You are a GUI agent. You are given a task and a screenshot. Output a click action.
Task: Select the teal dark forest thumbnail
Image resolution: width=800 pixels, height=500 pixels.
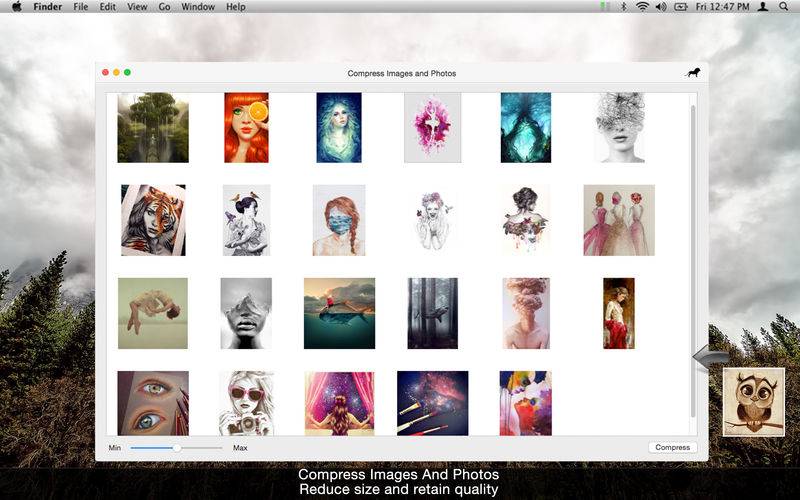coord(526,128)
